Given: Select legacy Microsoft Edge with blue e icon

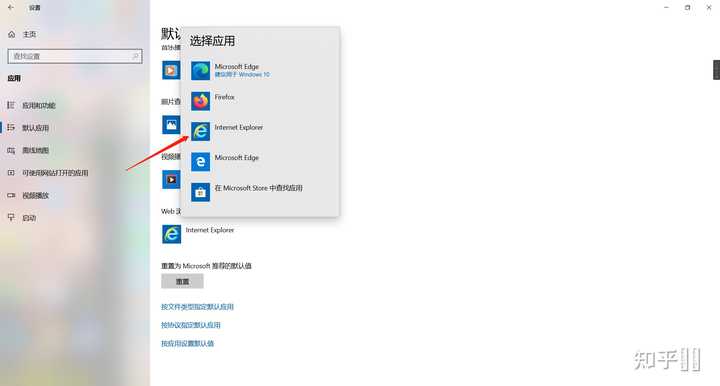Looking at the screenshot, I should tap(260, 162).
